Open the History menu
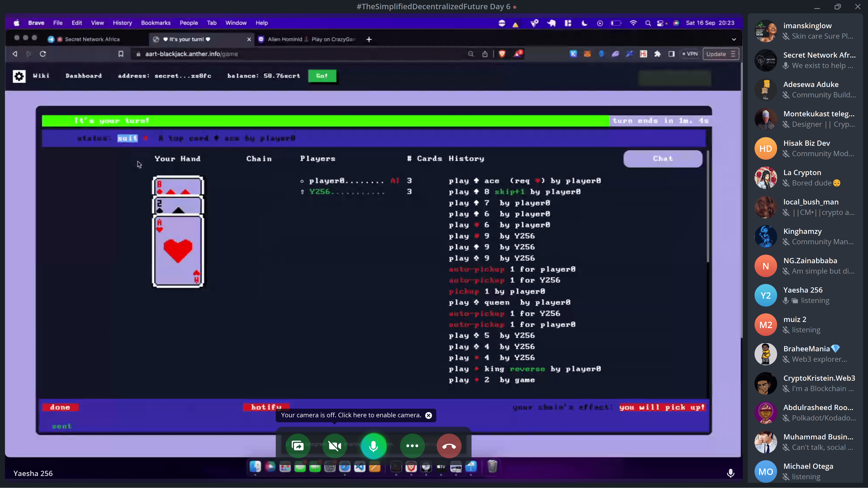868x488 pixels. pyautogui.click(x=122, y=23)
